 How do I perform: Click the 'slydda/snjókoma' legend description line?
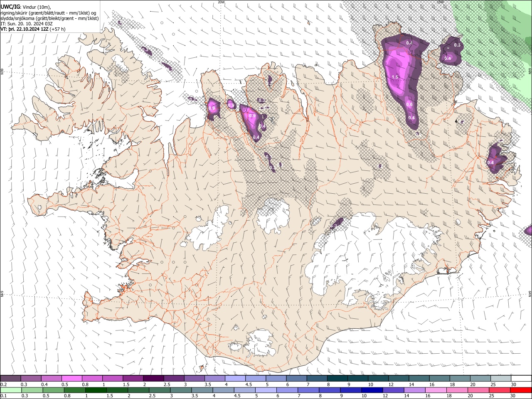pos(49,18)
